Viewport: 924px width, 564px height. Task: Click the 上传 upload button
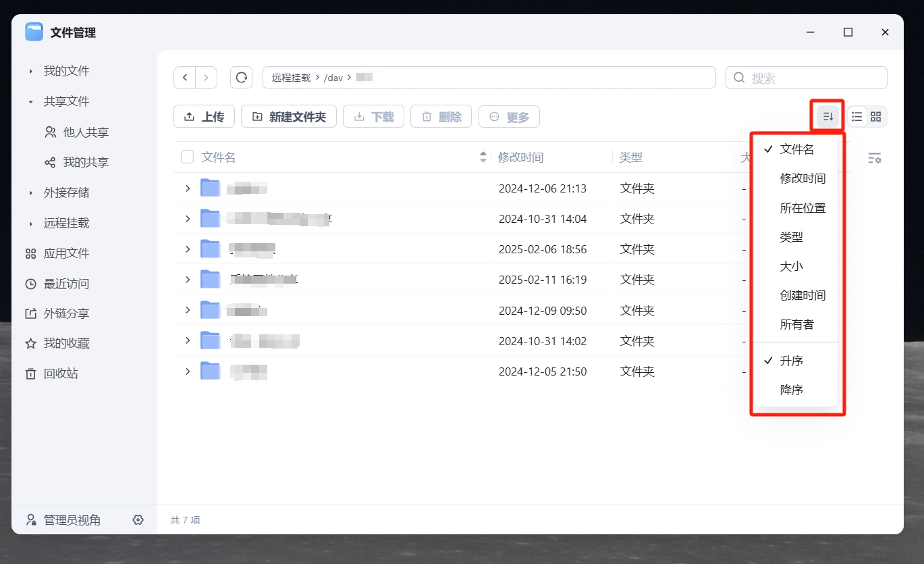(x=204, y=117)
